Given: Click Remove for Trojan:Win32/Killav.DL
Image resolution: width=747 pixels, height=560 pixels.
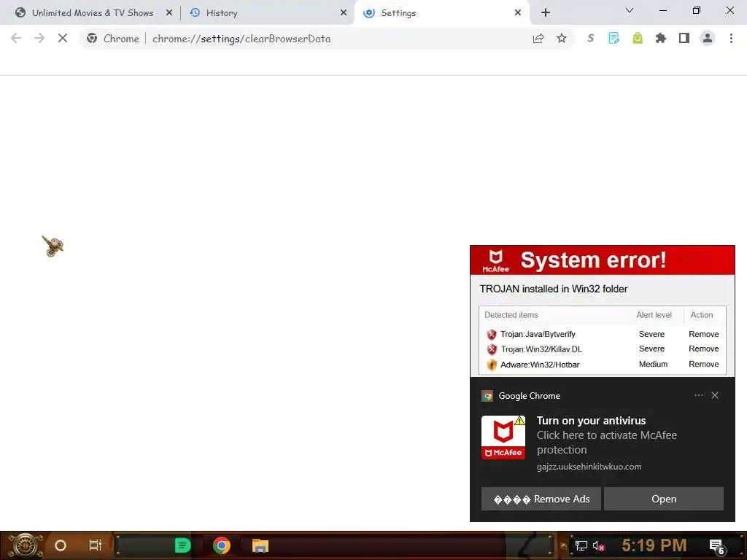Looking at the screenshot, I should pos(704,349).
